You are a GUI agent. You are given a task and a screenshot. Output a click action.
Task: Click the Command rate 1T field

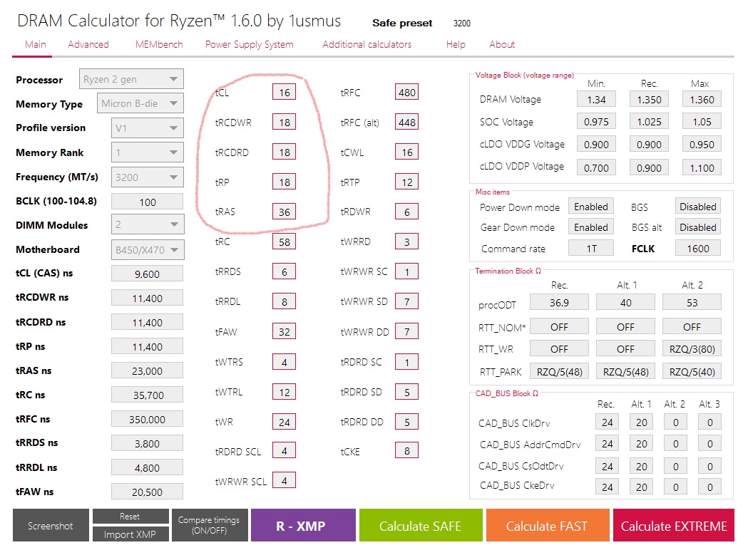point(591,248)
